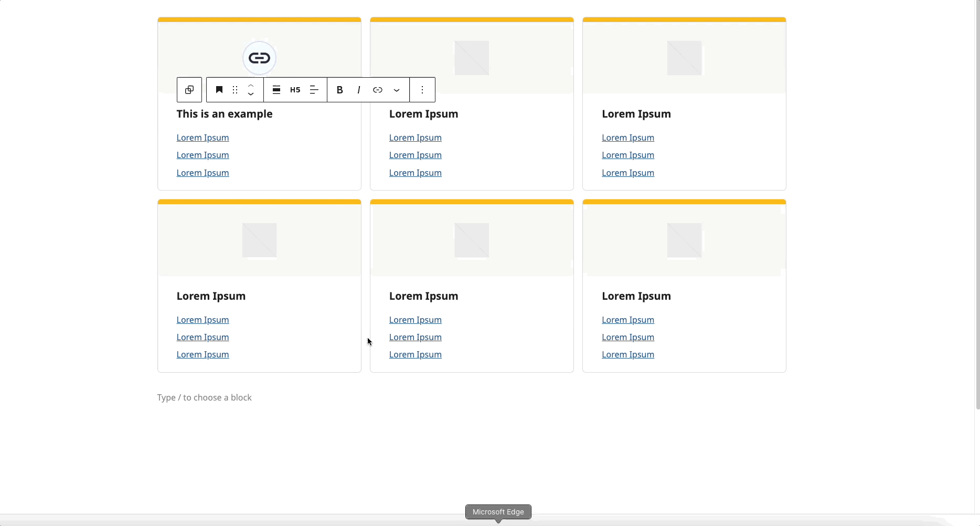The width and height of the screenshot is (980, 526).
Task: Click the circular link icon image
Action: click(x=259, y=58)
